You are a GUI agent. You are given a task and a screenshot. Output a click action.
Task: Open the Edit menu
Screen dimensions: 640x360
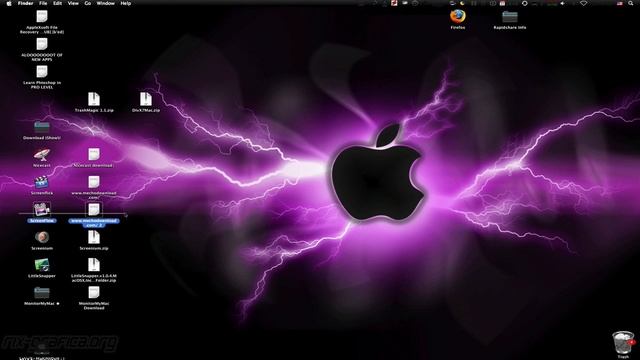pyautogui.click(x=58, y=3)
